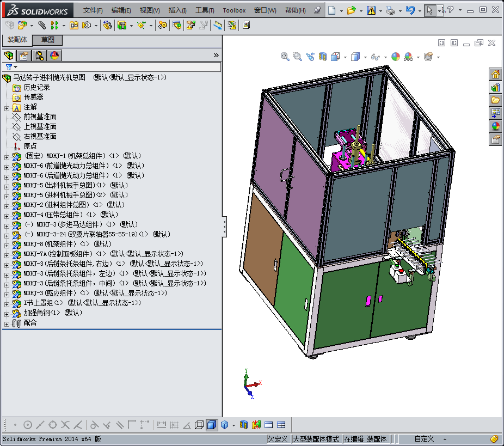Click the New document icon button
504x446 pixels.
pyautogui.click(x=331, y=10)
